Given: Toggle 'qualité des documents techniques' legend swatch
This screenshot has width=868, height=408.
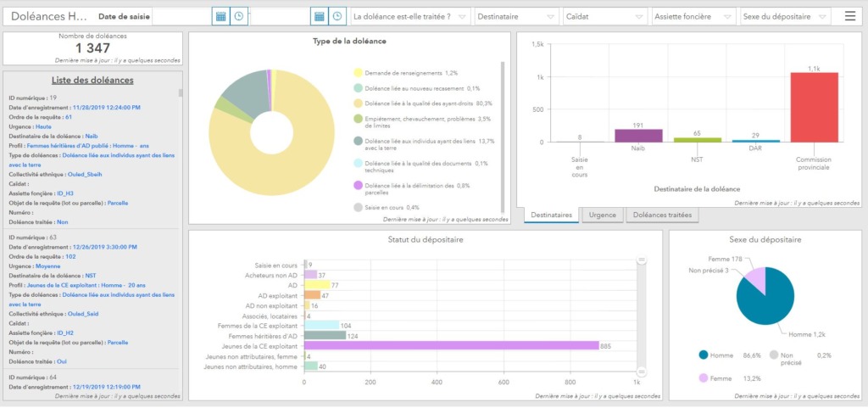Looking at the screenshot, I should (359, 164).
